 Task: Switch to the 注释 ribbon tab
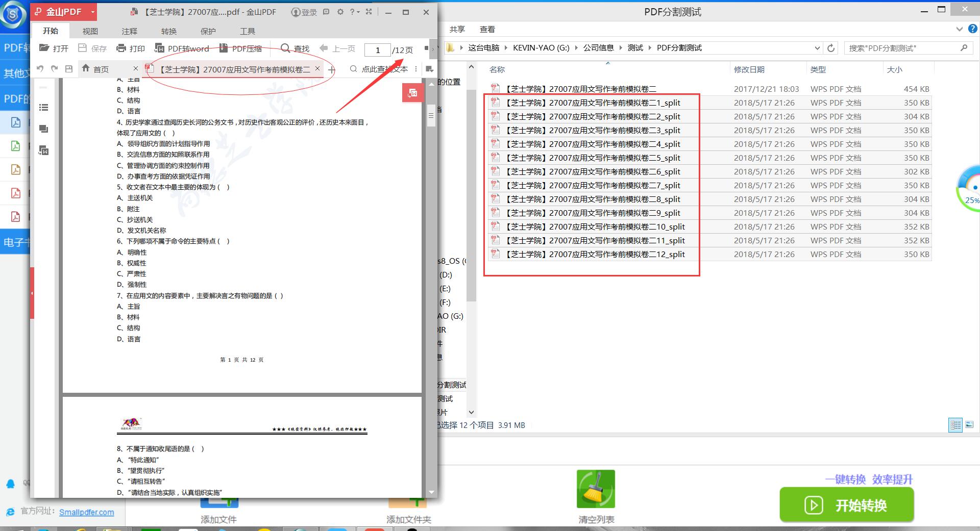(129, 31)
